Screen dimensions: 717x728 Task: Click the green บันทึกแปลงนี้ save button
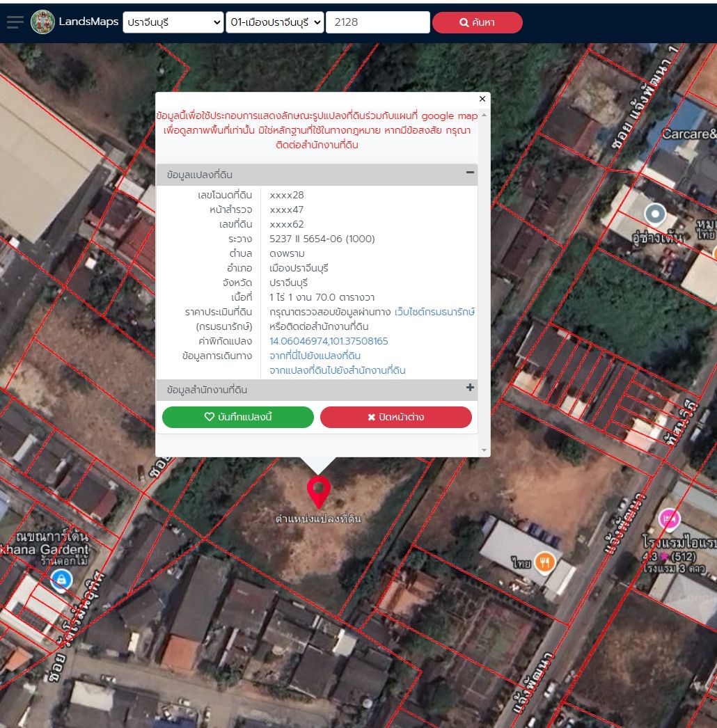pos(238,417)
